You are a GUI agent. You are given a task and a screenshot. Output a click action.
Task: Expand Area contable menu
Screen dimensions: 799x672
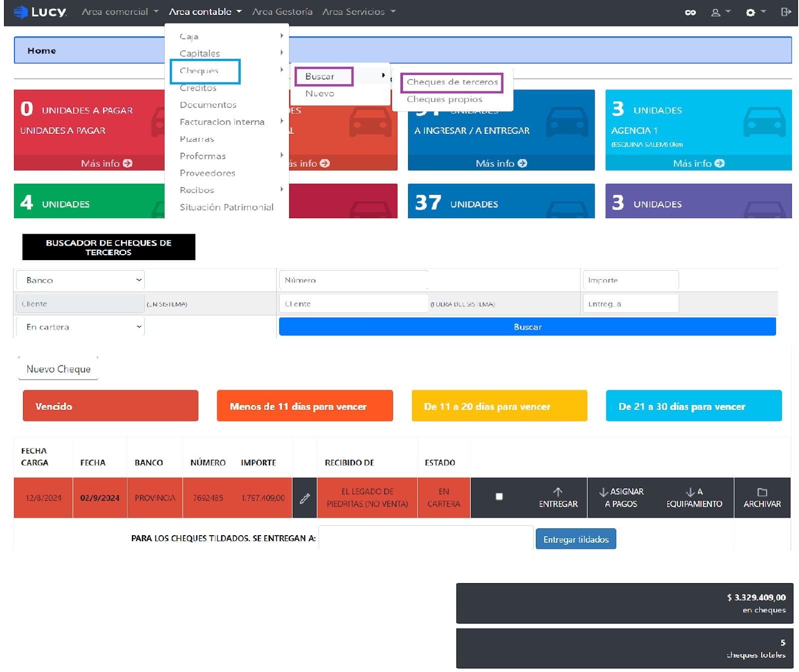click(205, 11)
